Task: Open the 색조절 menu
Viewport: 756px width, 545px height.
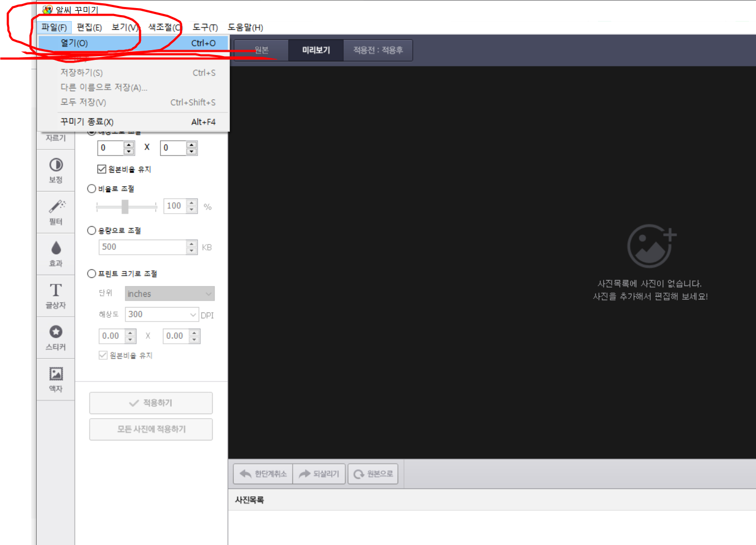Action: (x=164, y=28)
